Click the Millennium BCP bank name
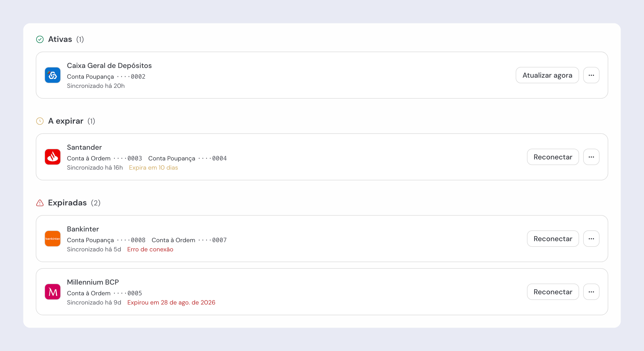 (x=93, y=282)
